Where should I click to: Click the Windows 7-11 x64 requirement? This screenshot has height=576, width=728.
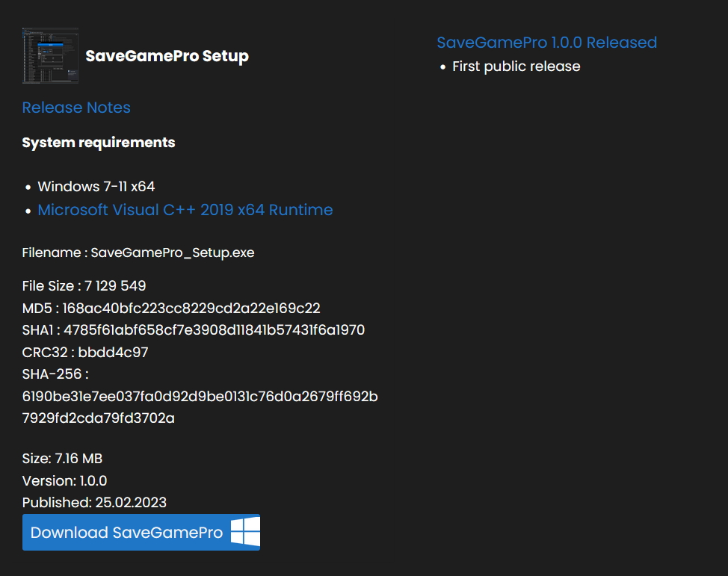point(96,186)
